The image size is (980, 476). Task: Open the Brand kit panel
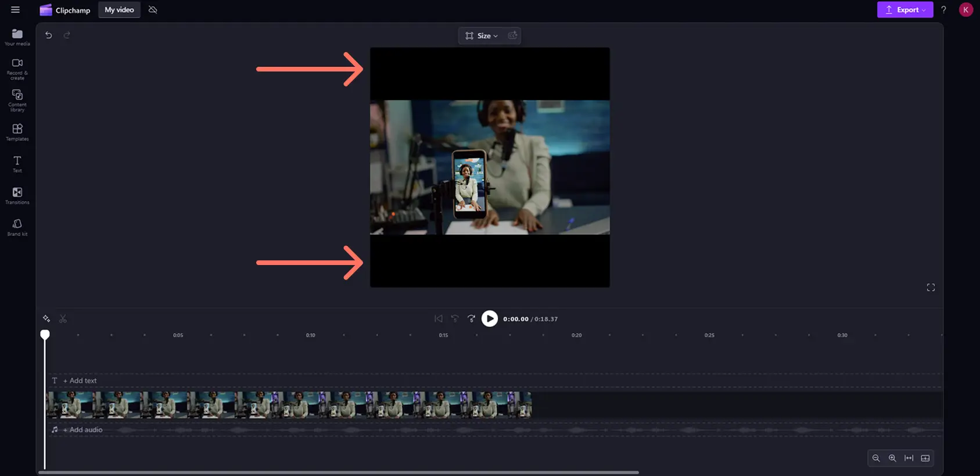click(17, 227)
